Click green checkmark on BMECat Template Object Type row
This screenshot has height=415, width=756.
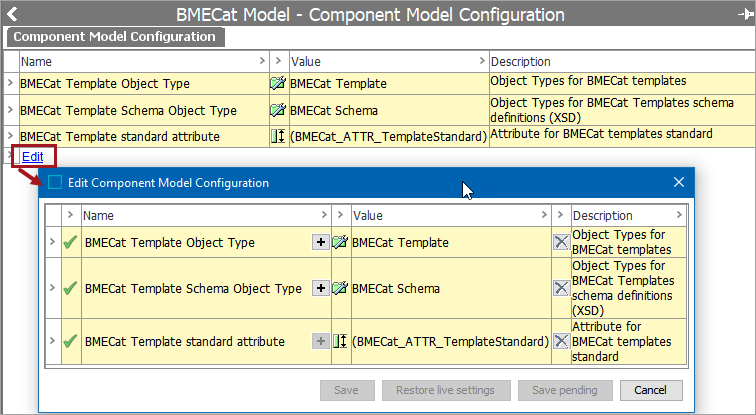[70, 242]
